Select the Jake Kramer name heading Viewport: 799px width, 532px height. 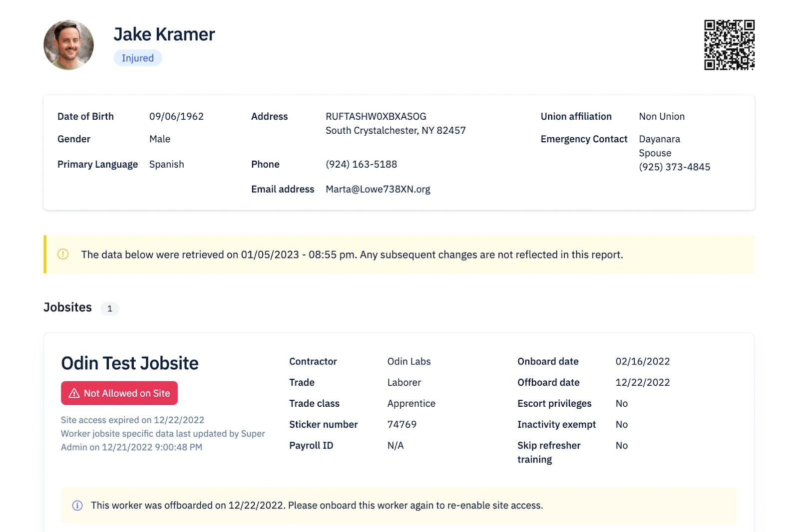pos(164,34)
